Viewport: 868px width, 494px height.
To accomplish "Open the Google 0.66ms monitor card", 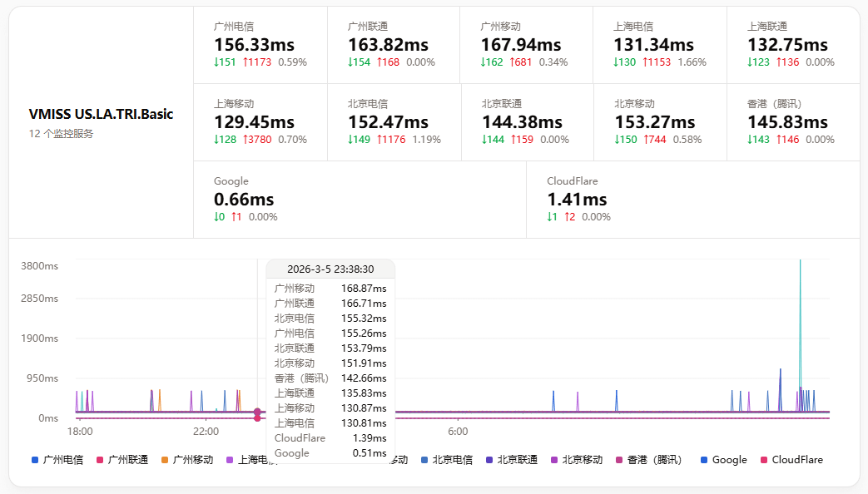I will click(360, 199).
